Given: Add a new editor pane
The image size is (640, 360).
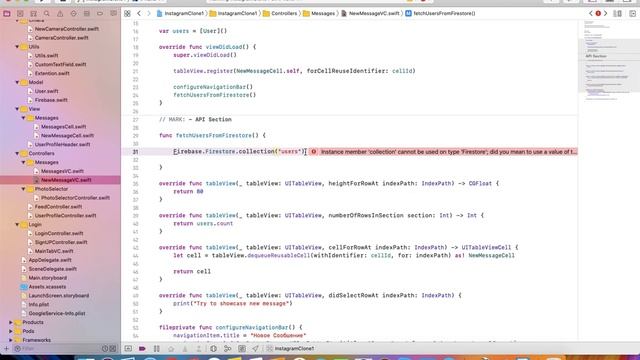Looking at the screenshot, I should click(x=633, y=13).
